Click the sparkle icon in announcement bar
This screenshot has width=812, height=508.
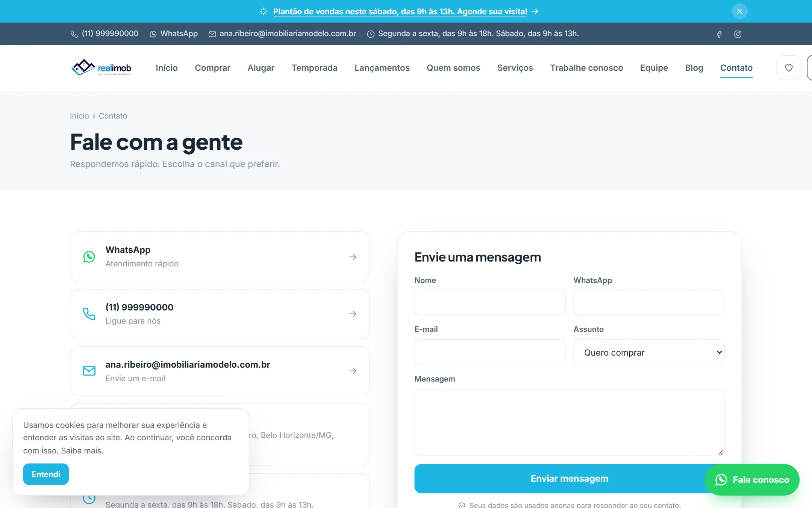click(x=263, y=11)
